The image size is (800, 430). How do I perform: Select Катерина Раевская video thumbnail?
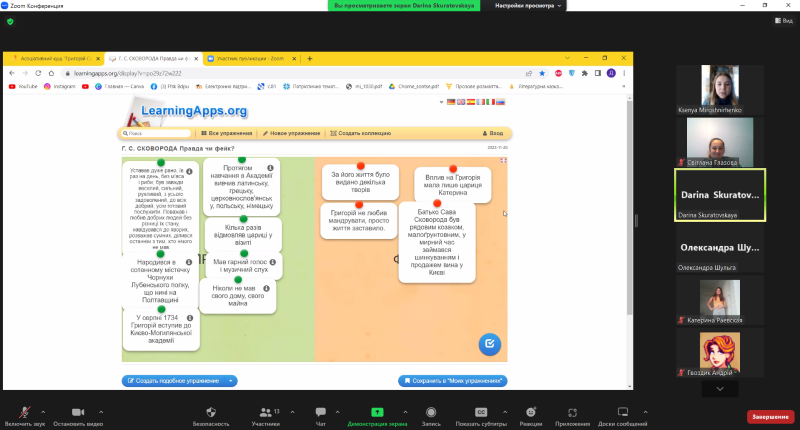720,301
